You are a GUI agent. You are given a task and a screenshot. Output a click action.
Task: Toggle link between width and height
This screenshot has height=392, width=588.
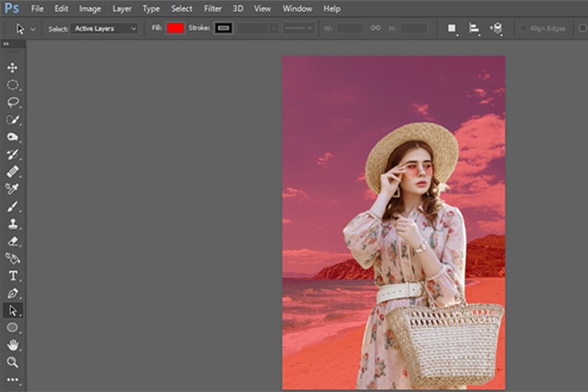(375, 28)
